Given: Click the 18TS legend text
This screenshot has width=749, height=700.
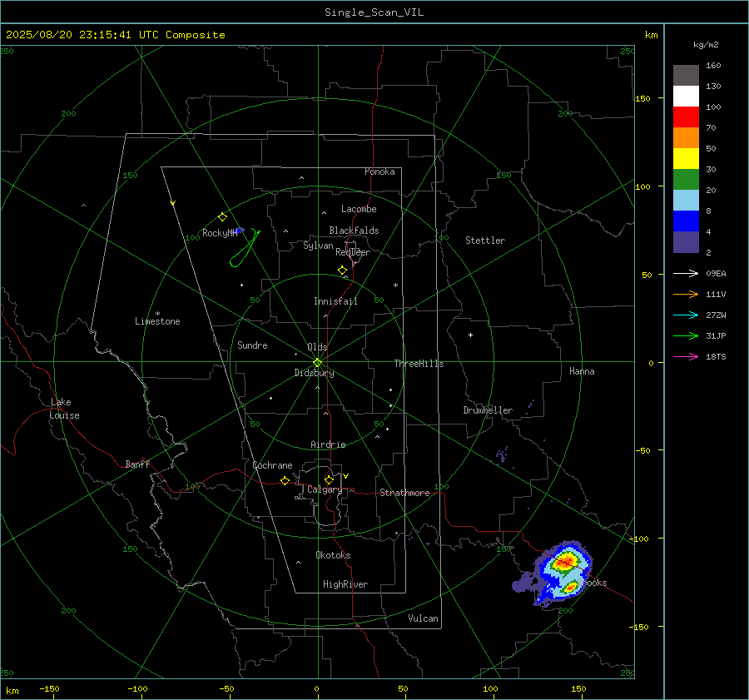Looking at the screenshot, I should (x=716, y=357).
